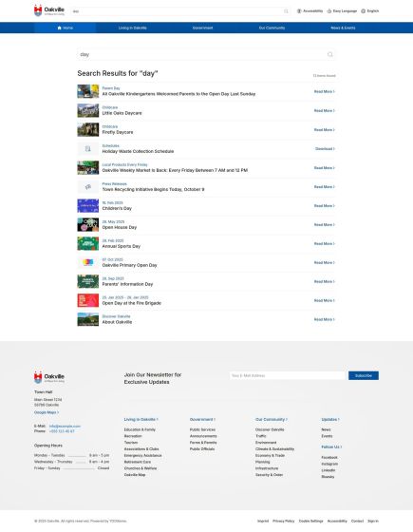Open the Parents' Information Day result title
Viewport: 413px width, 532px height.
tap(127, 284)
